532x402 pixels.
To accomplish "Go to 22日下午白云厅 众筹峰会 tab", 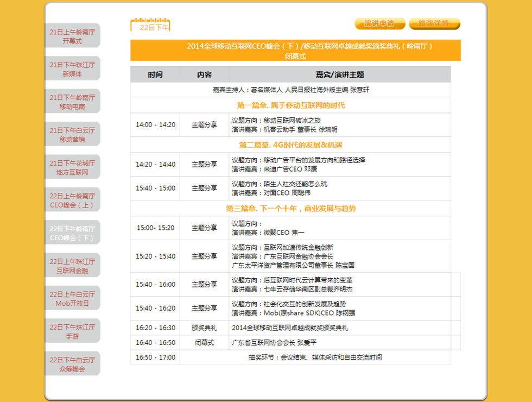I will click(x=72, y=365).
